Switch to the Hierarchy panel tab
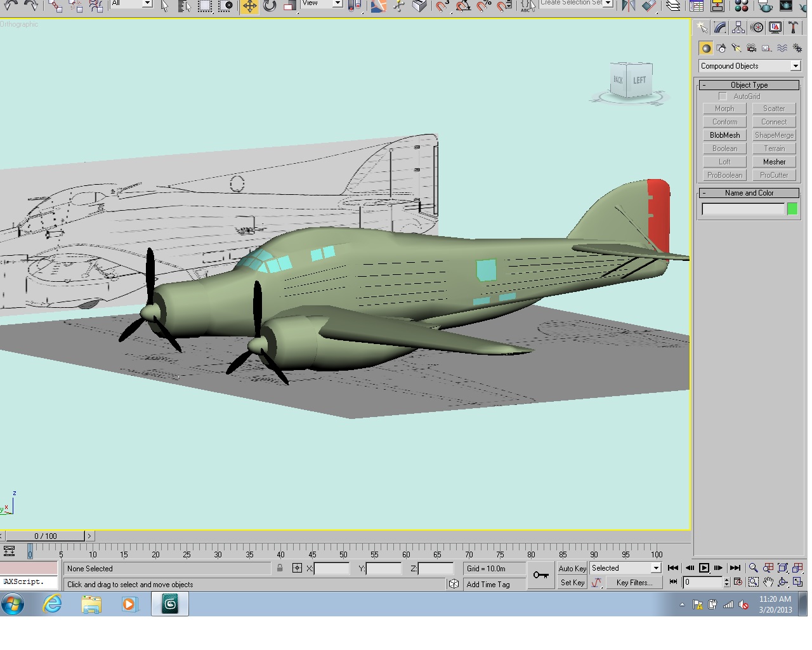This screenshot has height=650, width=812. 738,27
